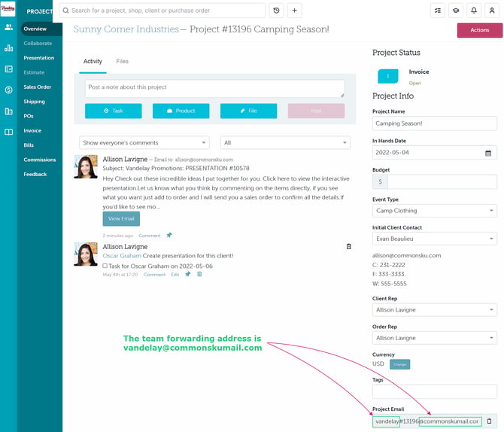Open Oscar Graham mention link
Screen dimensions: 504x432
point(122,256)
